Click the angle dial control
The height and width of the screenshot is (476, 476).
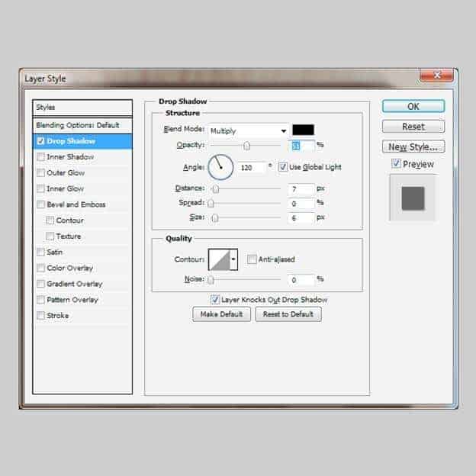(220, 166)
